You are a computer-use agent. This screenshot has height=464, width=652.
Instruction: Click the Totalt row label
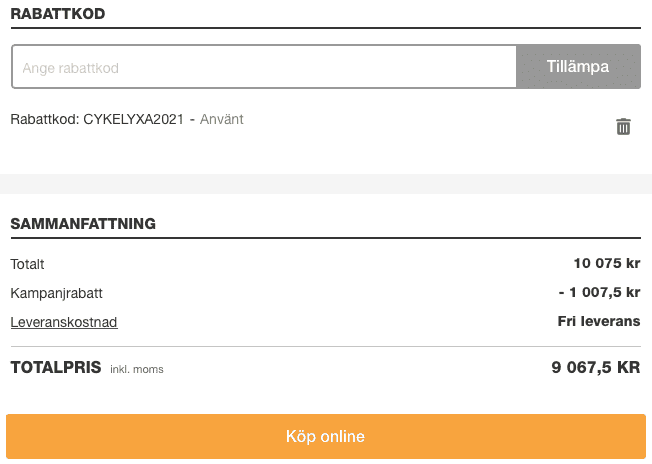[27, 265]
